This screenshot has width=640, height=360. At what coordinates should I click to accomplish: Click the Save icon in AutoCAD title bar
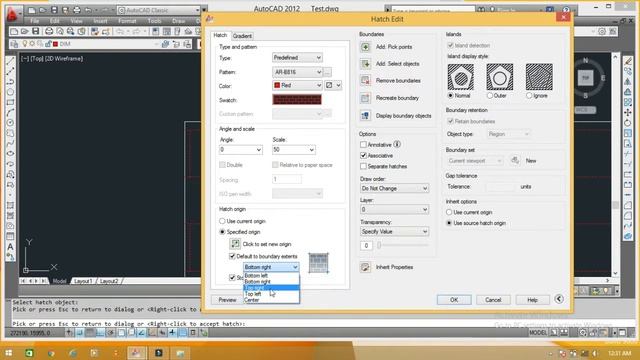tap(54, 10)
